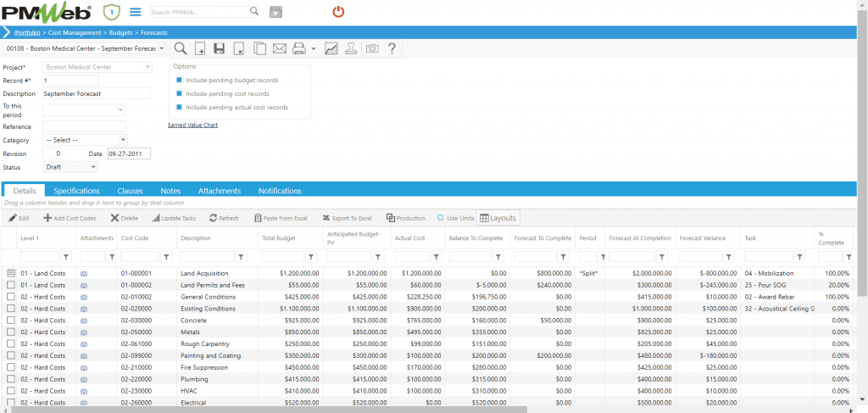Click the Date field showing 09-27-2011

129,153
